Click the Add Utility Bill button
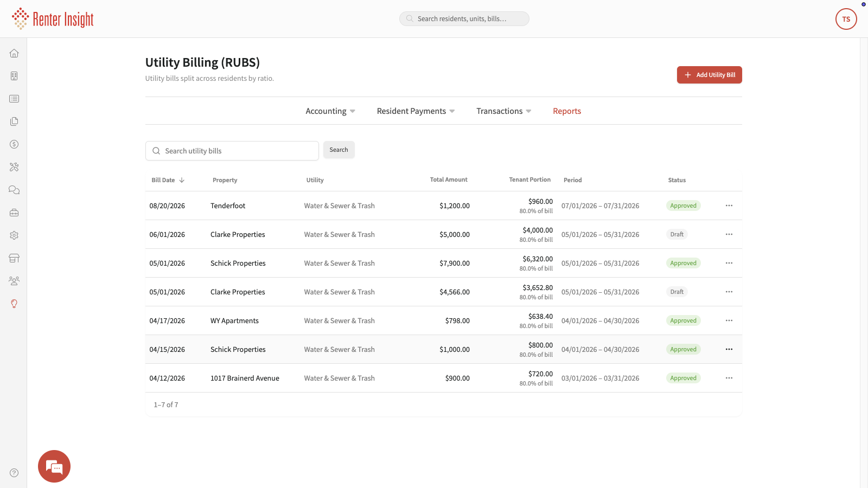The image size is (868, 488). click(710, 75)
